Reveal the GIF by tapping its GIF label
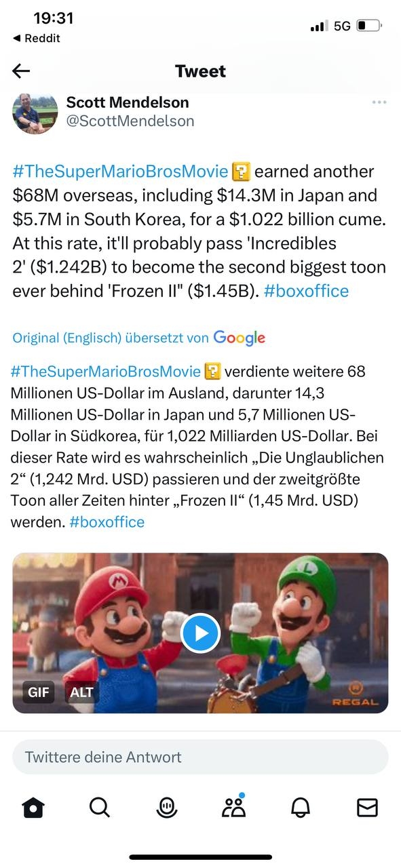Image resolution: width=401 pixels, height=868 pixels. point(38,692)
